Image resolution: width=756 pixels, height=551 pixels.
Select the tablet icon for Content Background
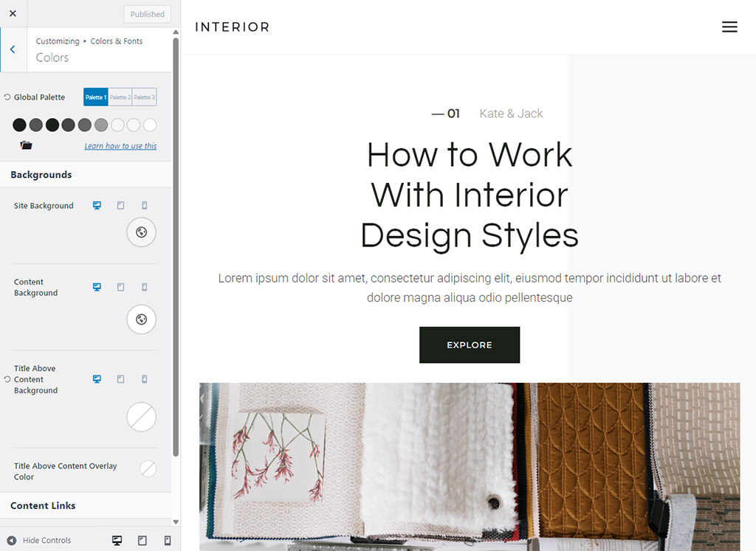coord(120,287)
